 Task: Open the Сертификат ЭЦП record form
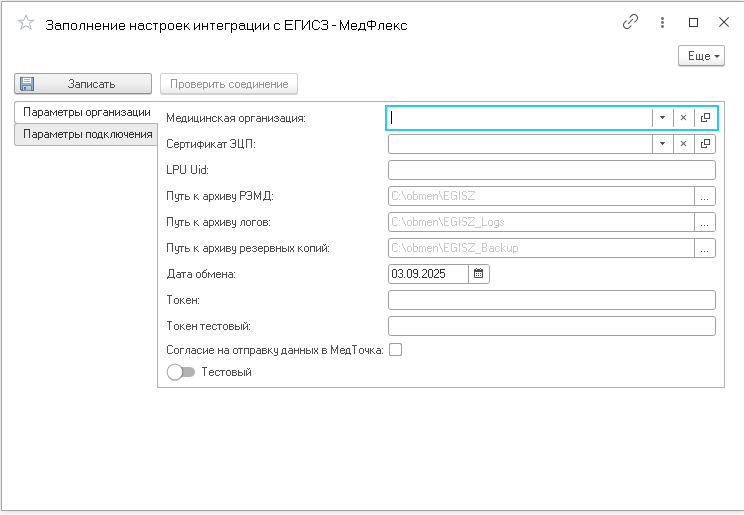tap(706, 144)
